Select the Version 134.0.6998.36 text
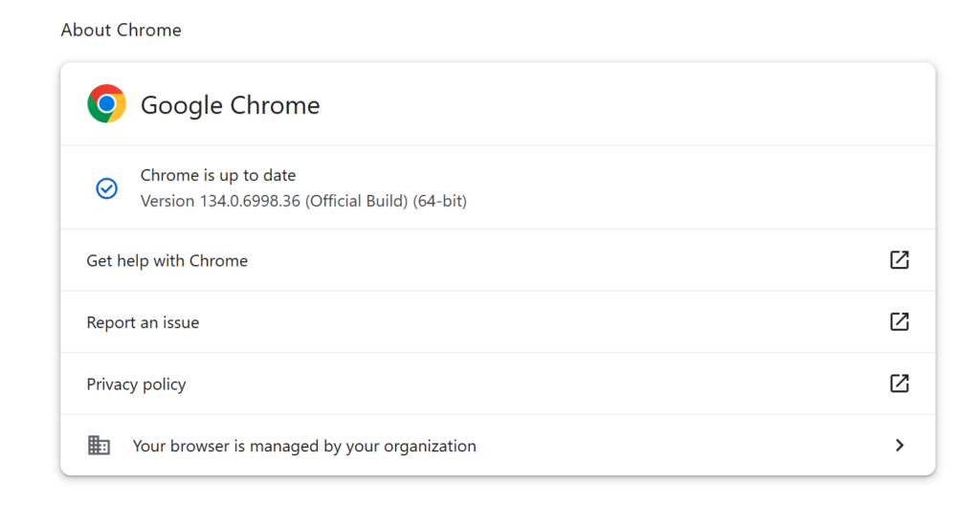The image size is (980, 505). [303, 201]
